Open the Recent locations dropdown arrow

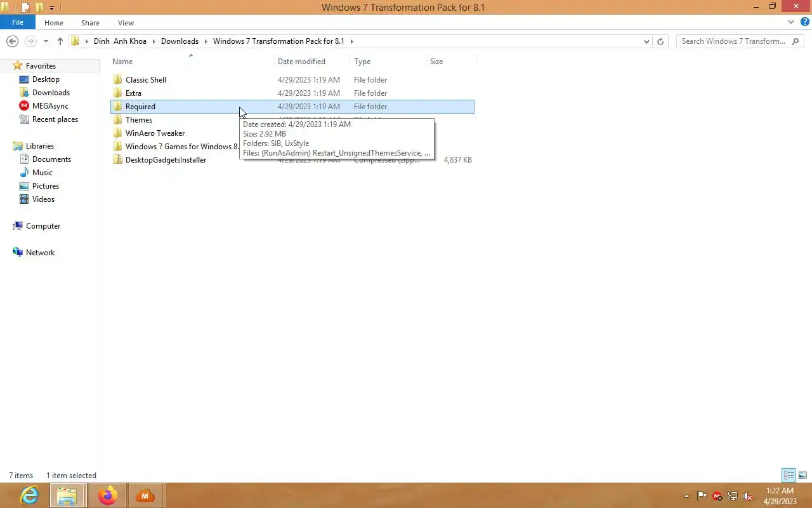pyautogui.click(x=46, y=41)
